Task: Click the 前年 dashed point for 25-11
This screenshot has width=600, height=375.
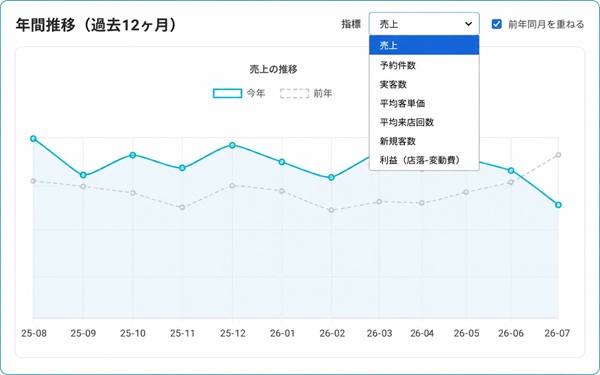Action: pyautogui.click(x=183, y=207)
